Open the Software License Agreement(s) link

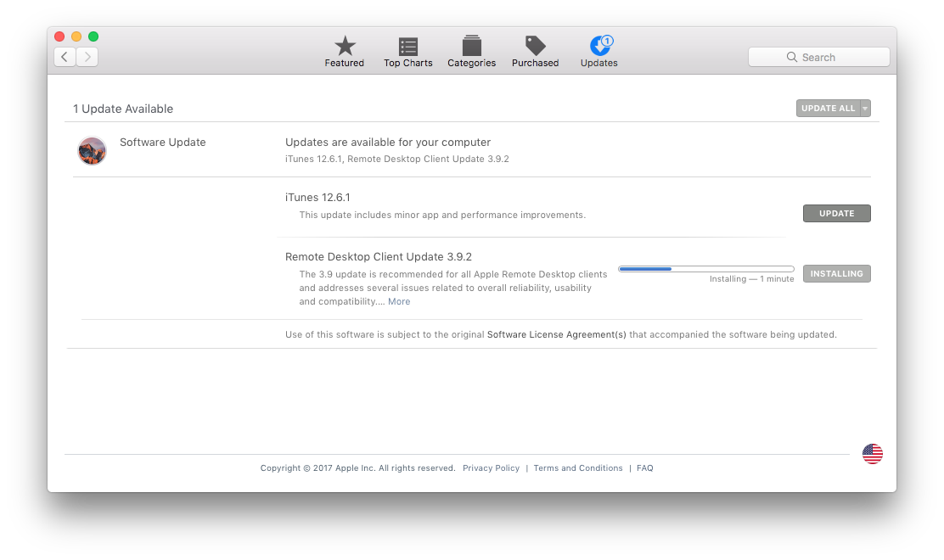coord(556,334)
